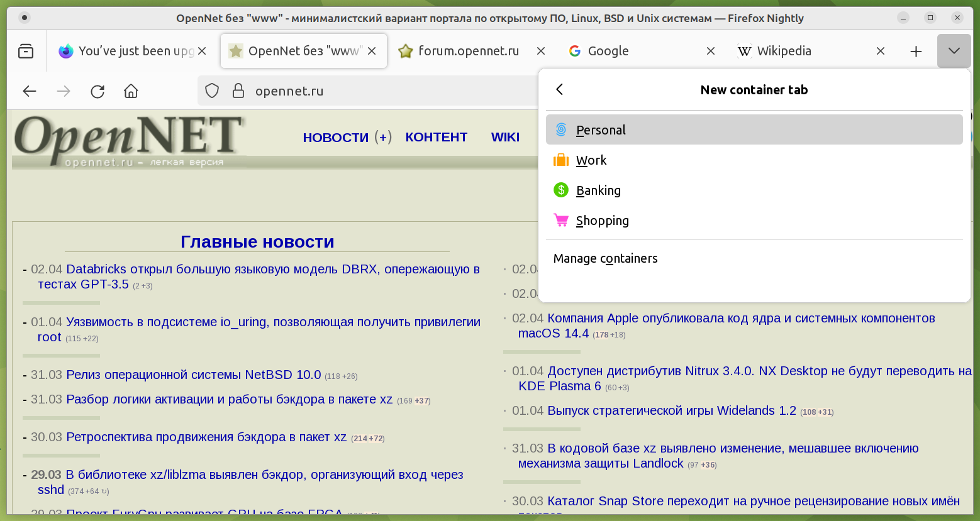Go back in the container tab panel

559,90
